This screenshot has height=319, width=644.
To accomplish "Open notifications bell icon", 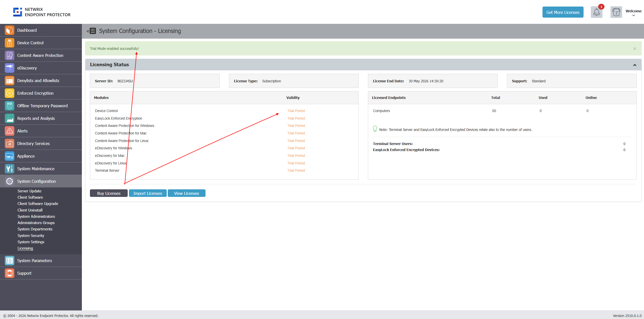I will tap(597, 12).
